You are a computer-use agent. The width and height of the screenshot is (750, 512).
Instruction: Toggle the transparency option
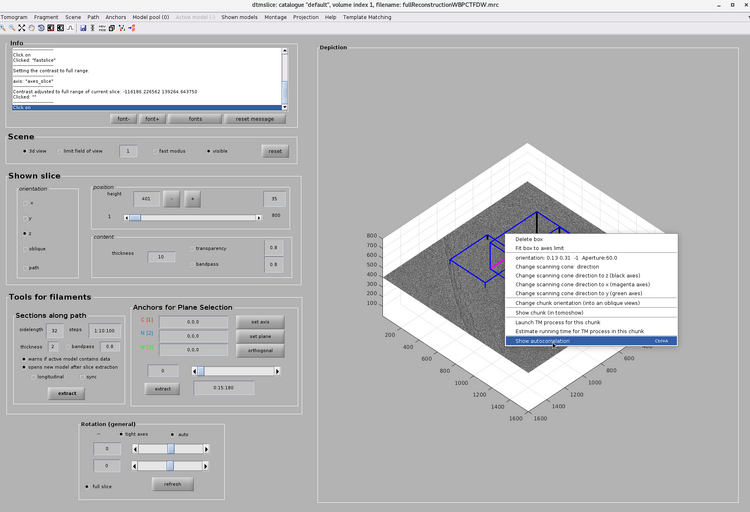(192, 248)
